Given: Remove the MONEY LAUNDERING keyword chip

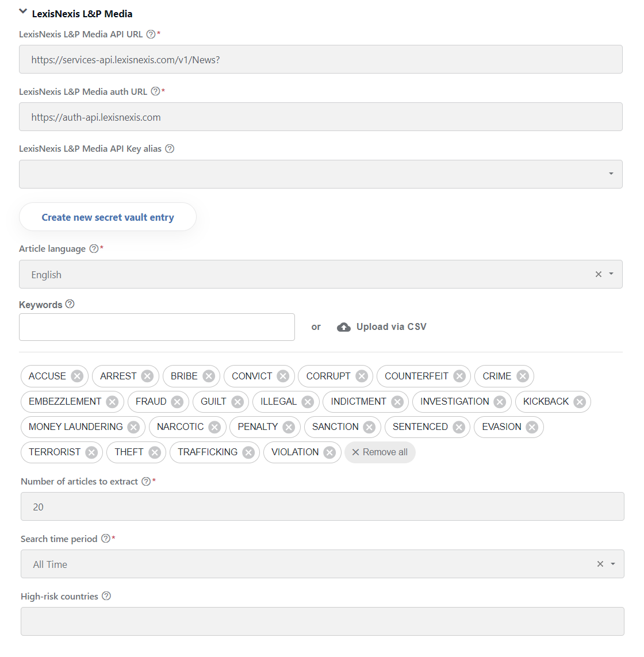Looking at the screenshot, I should click(133, 427).
